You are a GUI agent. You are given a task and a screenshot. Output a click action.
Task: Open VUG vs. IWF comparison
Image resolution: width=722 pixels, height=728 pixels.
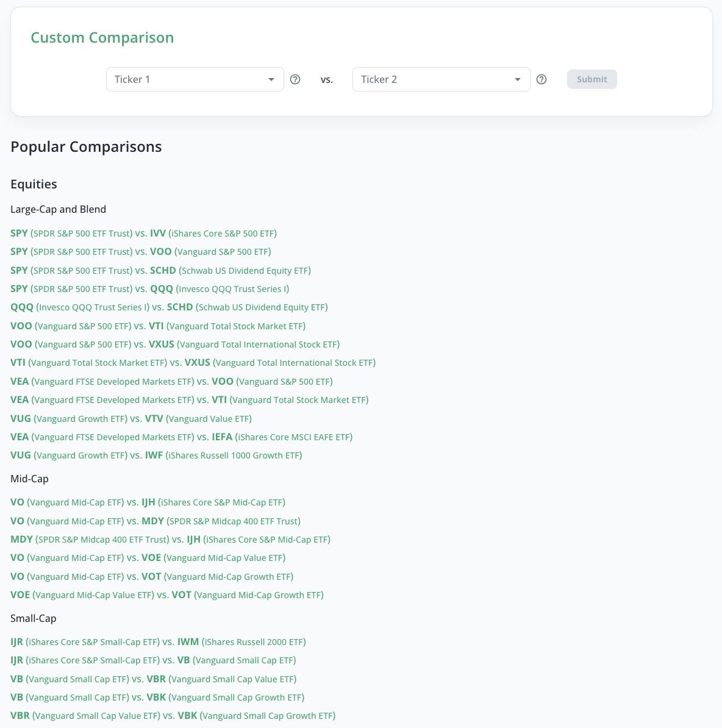(x=156, y=455)
